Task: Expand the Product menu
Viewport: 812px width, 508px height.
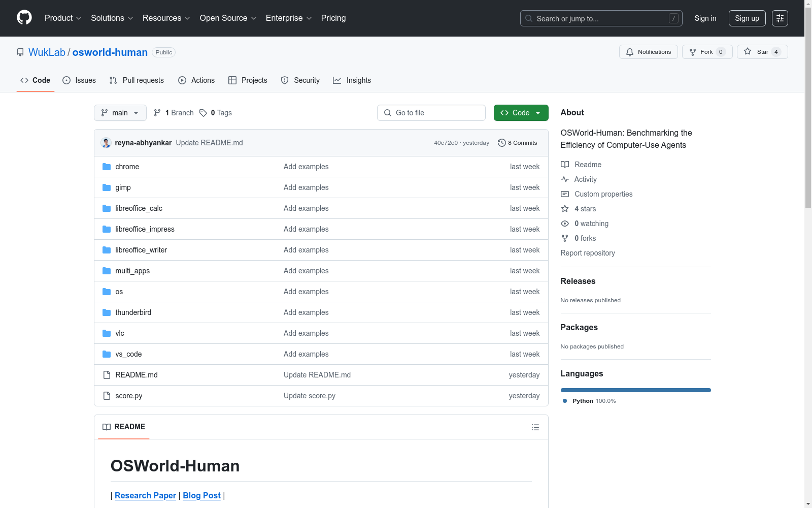Action: pos(63,18)
